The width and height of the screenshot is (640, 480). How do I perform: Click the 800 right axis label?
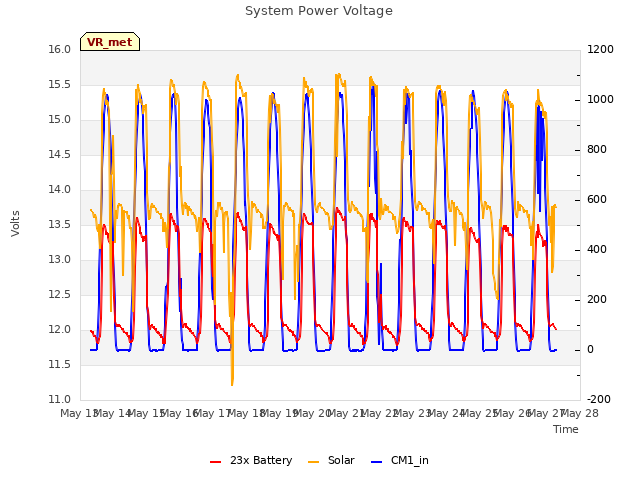click(x=597, y=150)
